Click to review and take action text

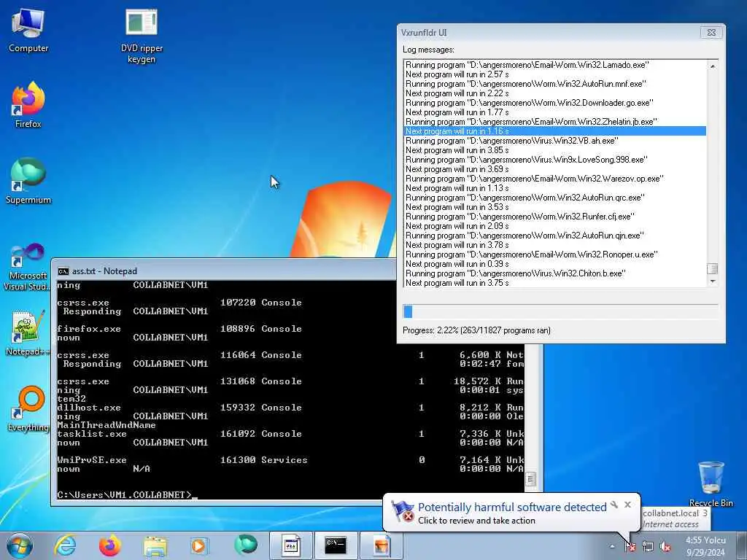476,521
